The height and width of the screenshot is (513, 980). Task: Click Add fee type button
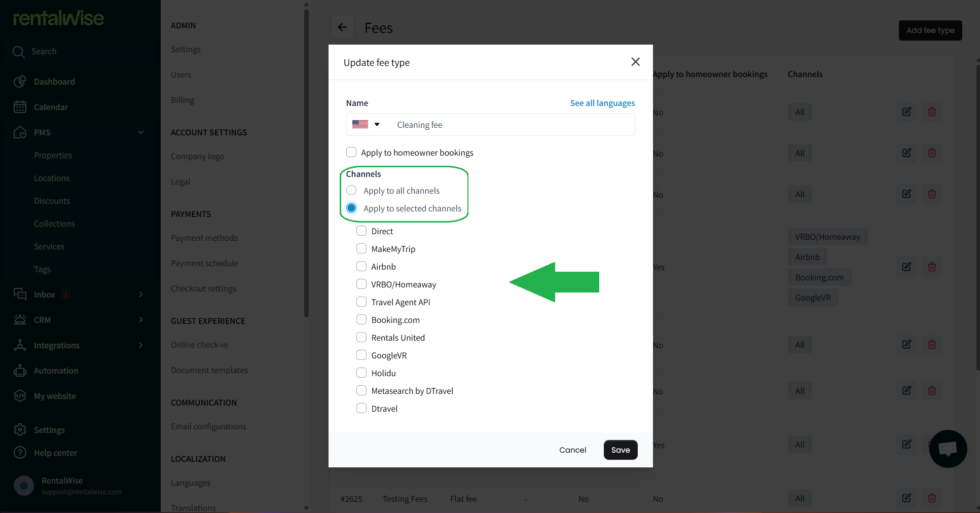click(930, 30)
